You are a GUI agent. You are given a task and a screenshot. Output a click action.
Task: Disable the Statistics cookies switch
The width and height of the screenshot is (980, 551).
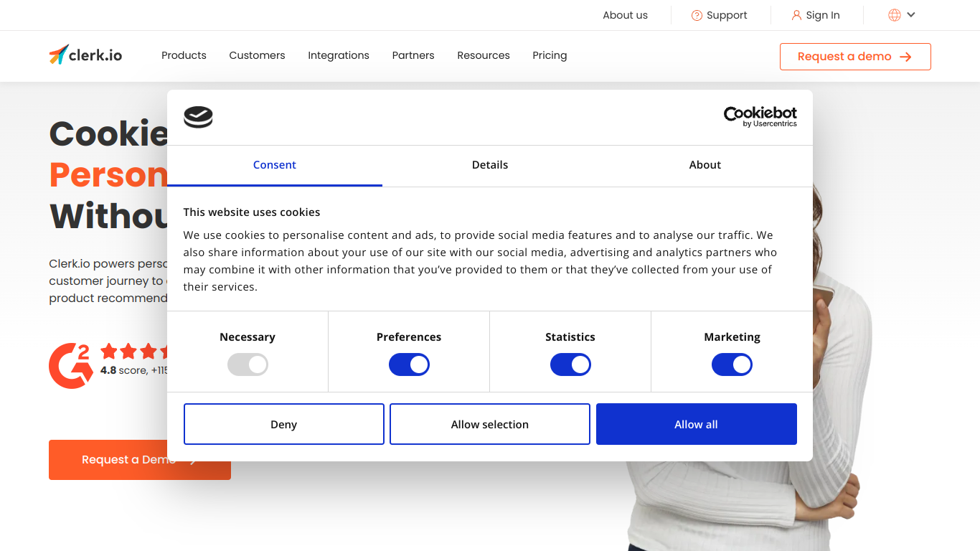coord(570,364)
